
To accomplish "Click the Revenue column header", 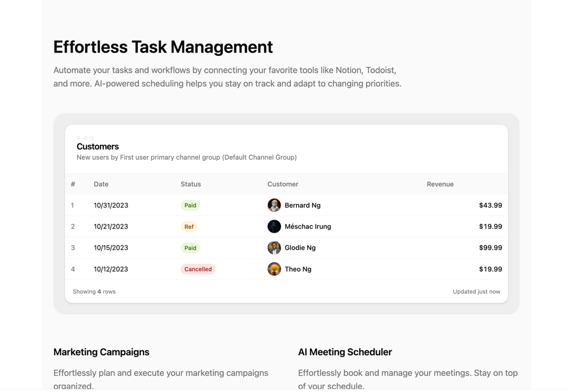I will [440, 184].
